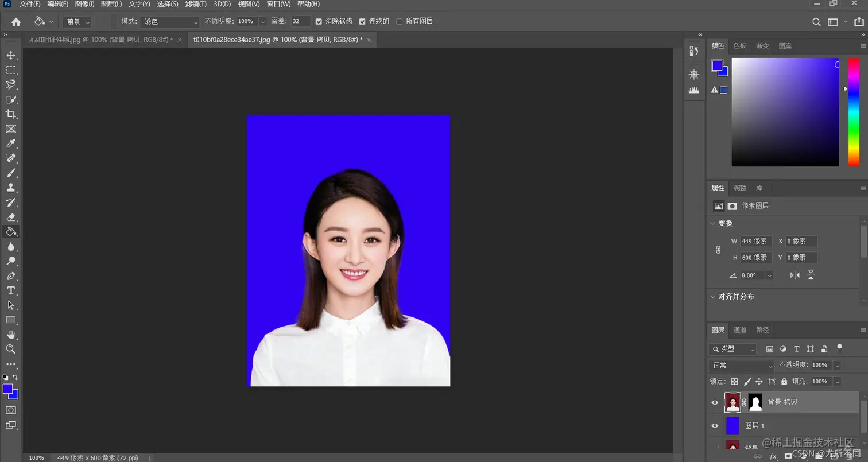868x462 pixels.
Task: Open the 滤镜 menu
Action: coord(195,4)
